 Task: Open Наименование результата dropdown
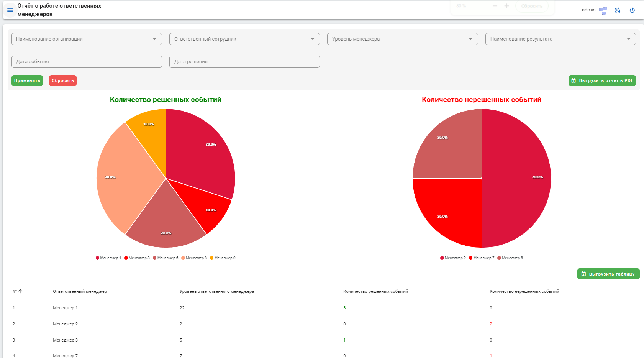click(x=560, y=39)
